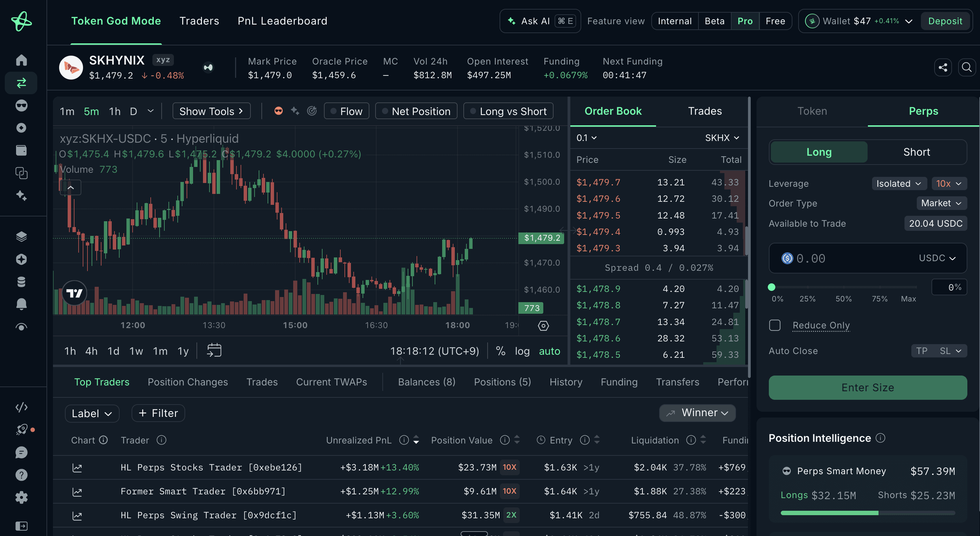The image size is (980, 536).
Task: Toggle the Flow chart overlay
Action: click(x=346, y=111)
